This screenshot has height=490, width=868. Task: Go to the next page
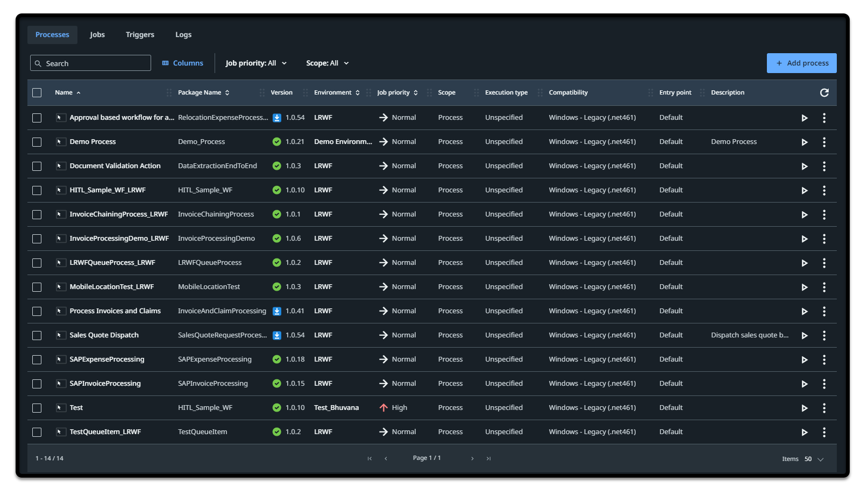(x=472, y=459)
